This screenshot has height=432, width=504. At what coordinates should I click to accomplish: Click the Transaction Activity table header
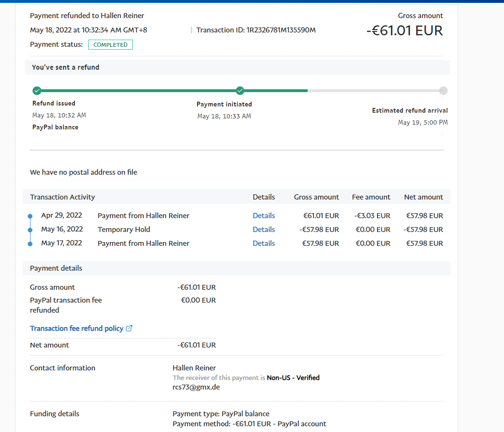tap(63, 197)
